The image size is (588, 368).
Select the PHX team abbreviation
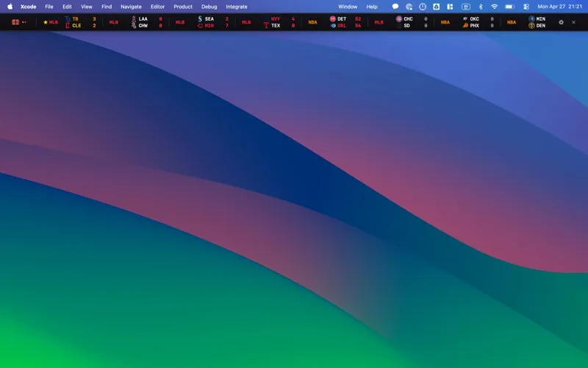pos(474,26)
